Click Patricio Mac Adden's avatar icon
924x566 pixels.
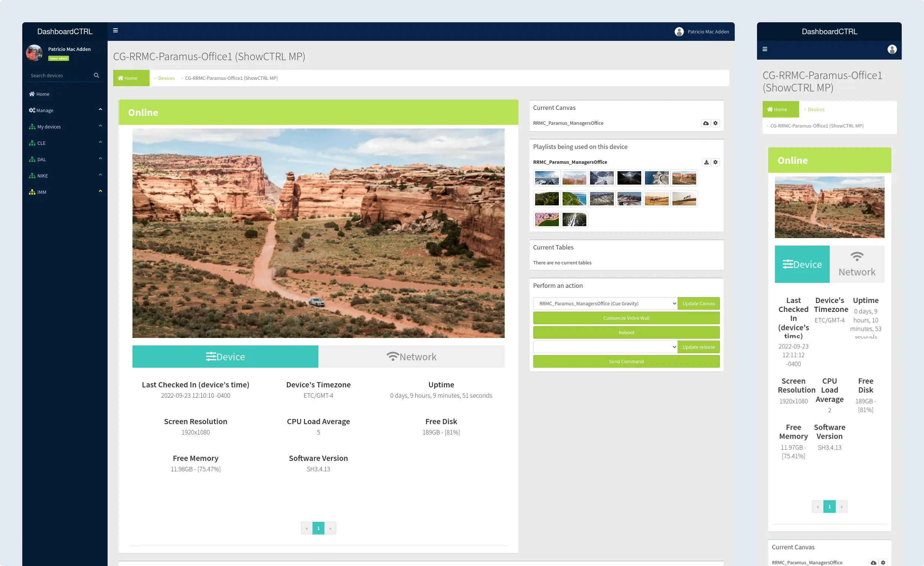pos(679,32)
